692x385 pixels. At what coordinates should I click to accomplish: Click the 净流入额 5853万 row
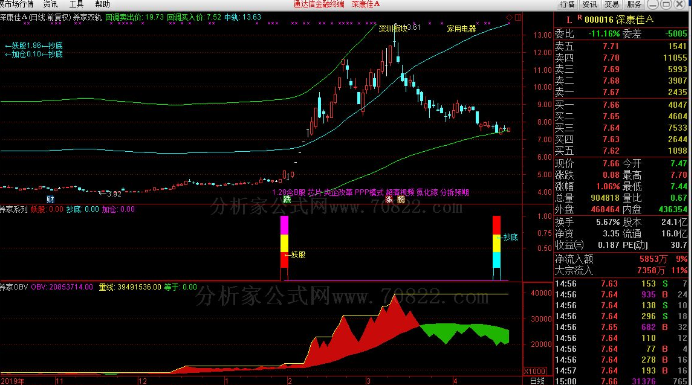[621, 259]
